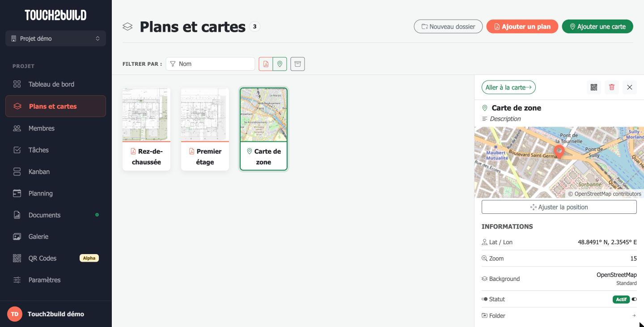
Task: Open the Tâches section
Action: pos(56,150)
